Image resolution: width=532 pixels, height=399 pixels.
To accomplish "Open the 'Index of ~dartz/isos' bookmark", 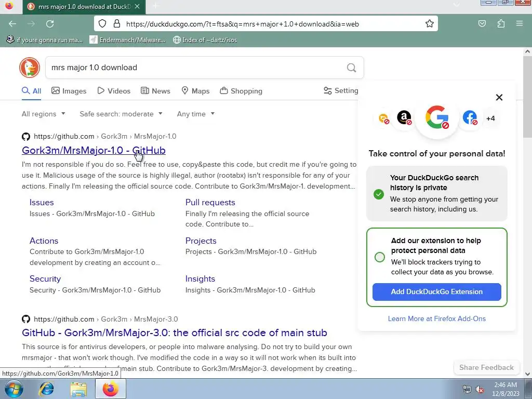I will point(205,39).
